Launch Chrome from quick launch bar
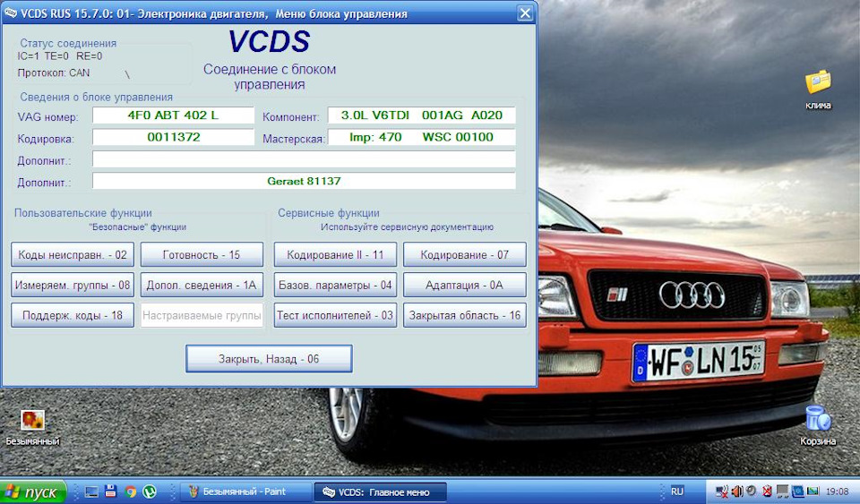Viewport: 860px width, 504px height. pyautogui.click(x=131, y=491)
